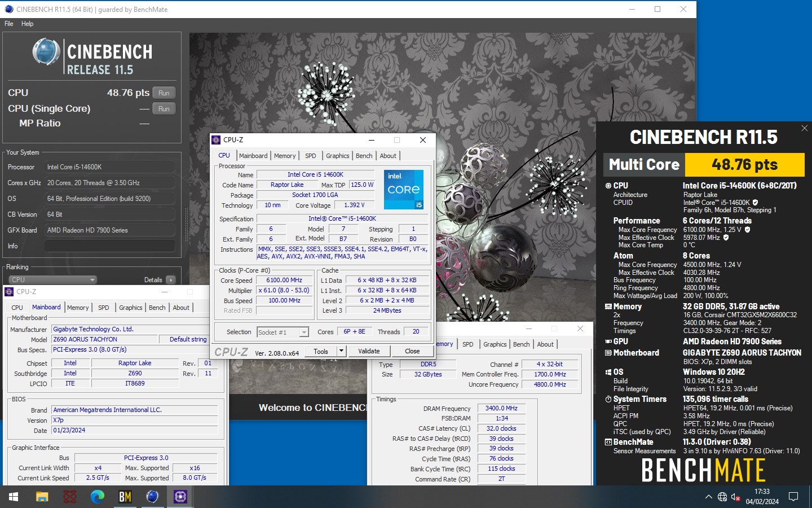This screenshot has width=812, height=508.
Task: Click the Cinebench sphere logo
Action: point(46,52)
